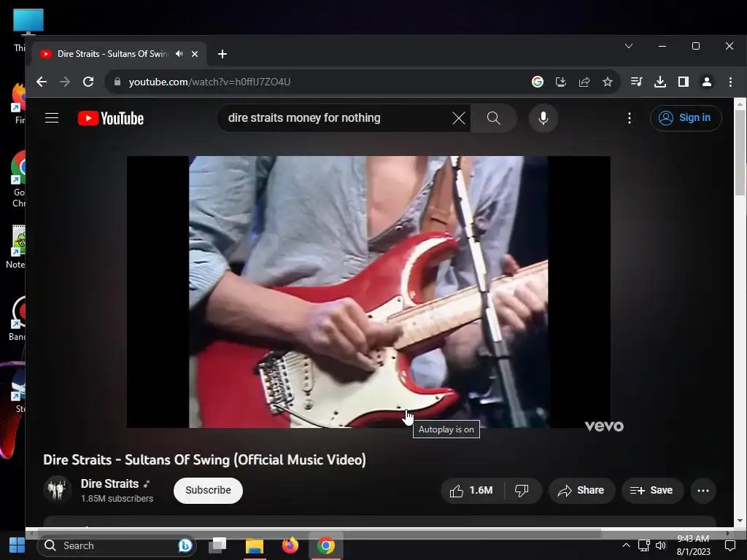
Task: Go forward in Chrome
Action: click(65, 82)
